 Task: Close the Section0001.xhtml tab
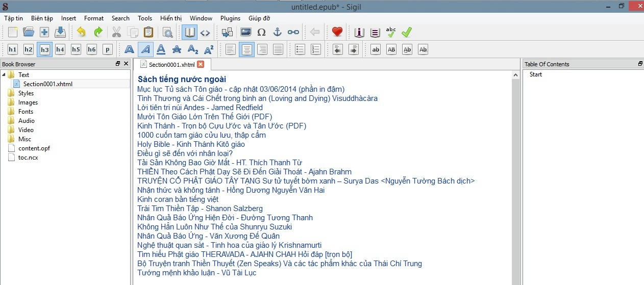pyautogui.click(x=201, y=64)
